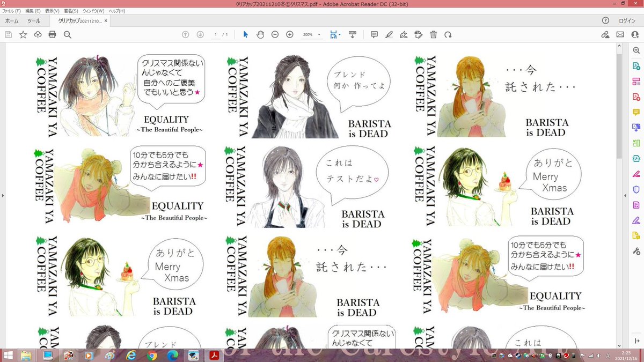Viewport: 644px width, 362px height.
Task: Open the find text magnifier
Action: 67,34
